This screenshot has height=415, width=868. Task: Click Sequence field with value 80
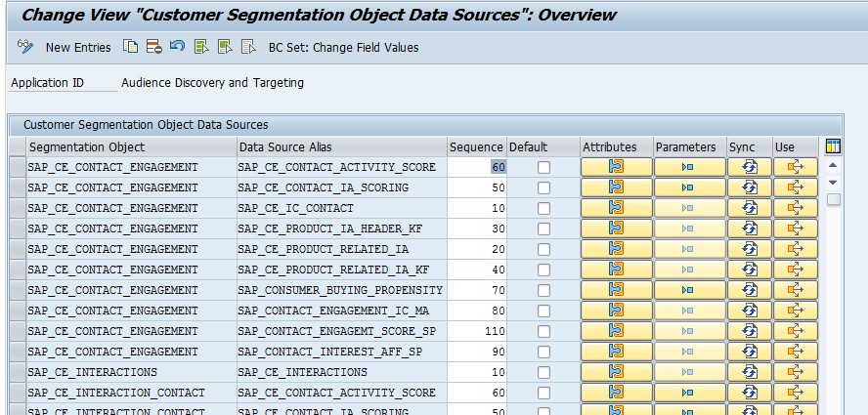pos(477,311)
